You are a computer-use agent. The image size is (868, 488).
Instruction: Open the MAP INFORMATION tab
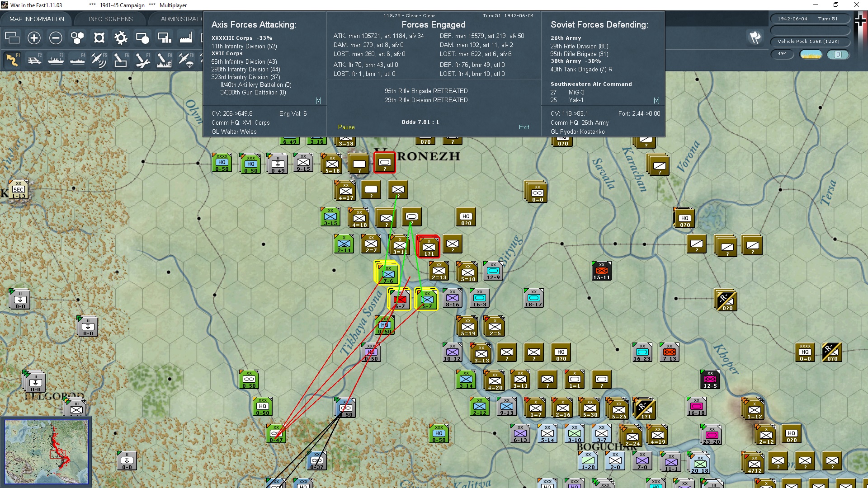pyautogui.click(x=37, y=19)
